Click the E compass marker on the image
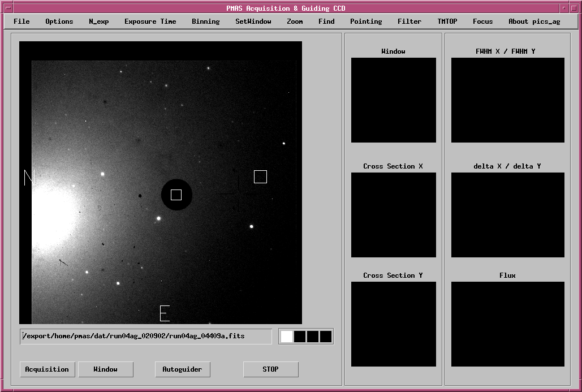 (165, 313)
